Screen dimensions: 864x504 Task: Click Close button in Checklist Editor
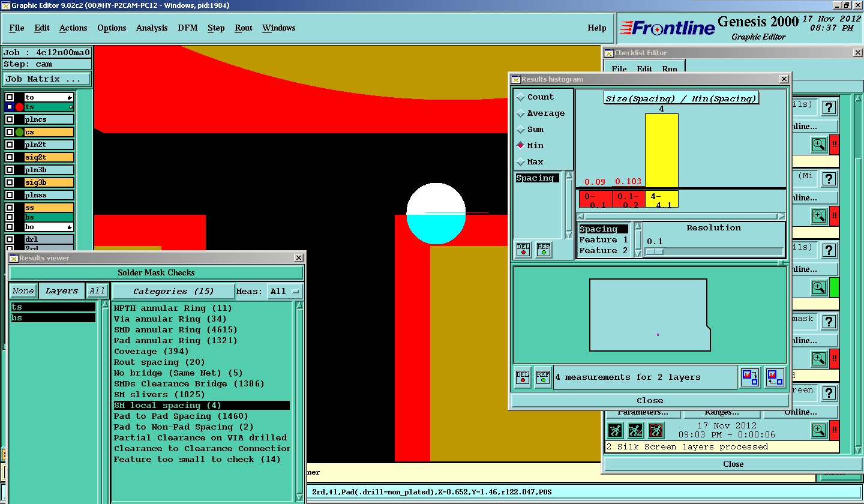coord(733,464)
